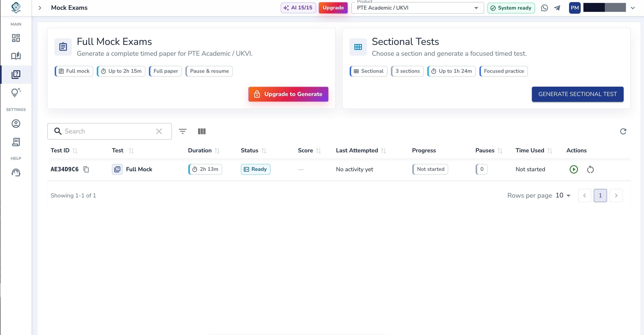Click the PM avatar

pyautogui.click(x=574, y=8)
